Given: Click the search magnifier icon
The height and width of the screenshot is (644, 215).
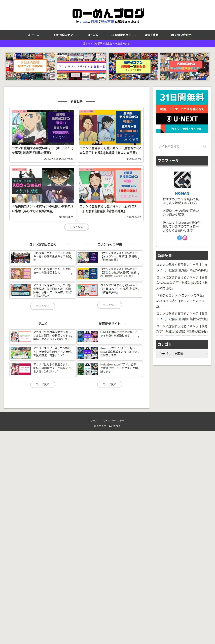Looking at the screenshot, I should point(205,146).
